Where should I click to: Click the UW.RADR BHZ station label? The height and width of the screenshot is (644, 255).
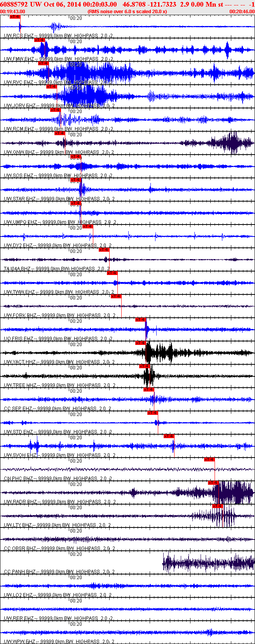click(x=20, y=502)
